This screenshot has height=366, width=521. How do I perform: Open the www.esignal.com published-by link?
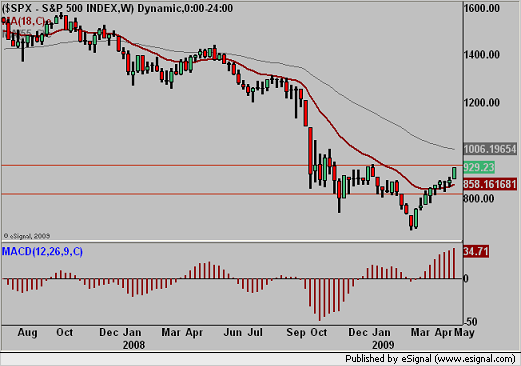coord(475,359)
